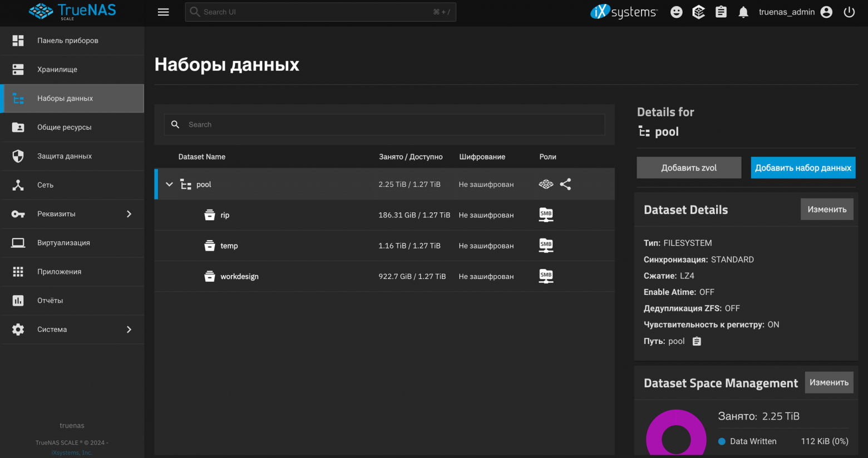Toggle the hamburger sidebar menu
The image size is (868, 458).
pos(163,12)
